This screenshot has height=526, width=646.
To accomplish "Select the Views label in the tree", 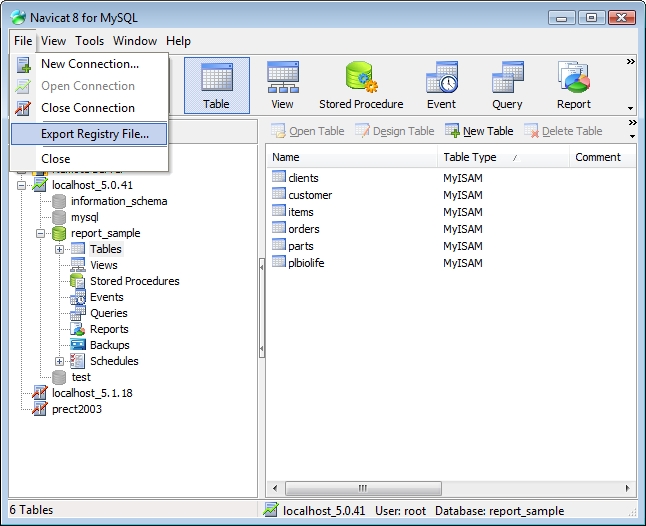I will (104, 265).
